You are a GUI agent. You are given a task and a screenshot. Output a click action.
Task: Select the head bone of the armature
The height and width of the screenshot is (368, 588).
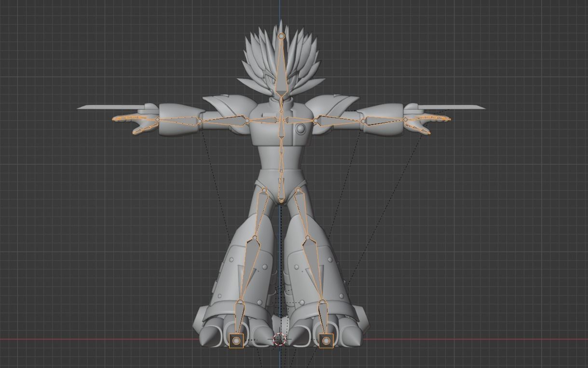coord(282,68)
